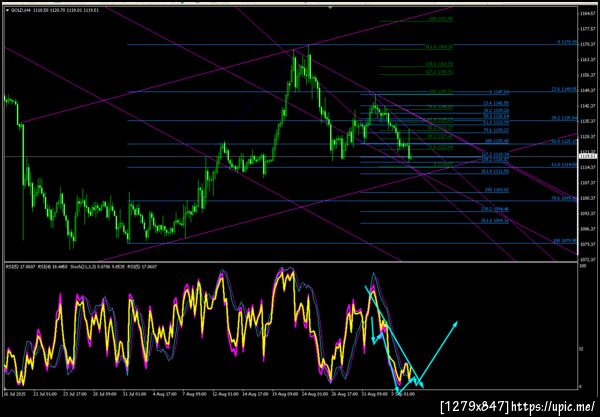The height and width of the screenshot is (417, 600).
Task: Click the 4 Aug 17:00 time label
Action: 165,394
